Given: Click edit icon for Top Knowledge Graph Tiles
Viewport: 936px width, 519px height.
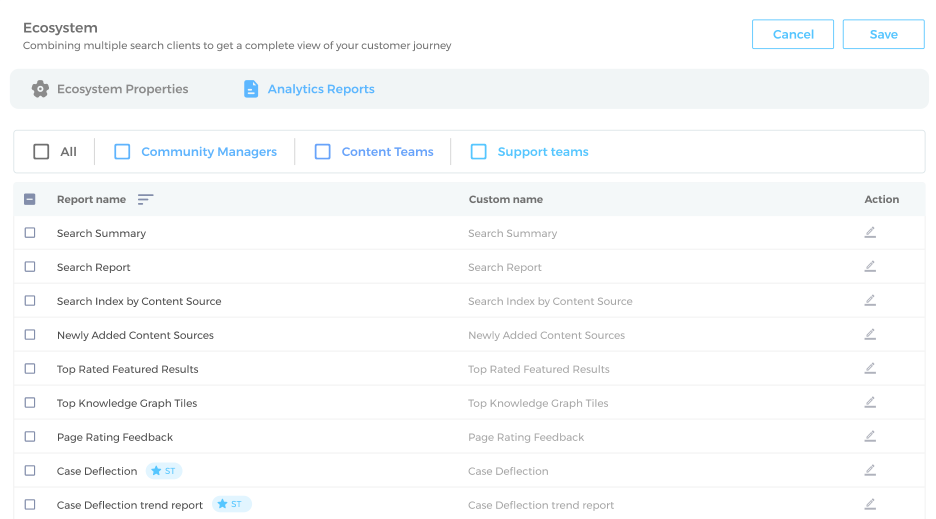Looking at the screenshot, I should [x=870, y=403].
